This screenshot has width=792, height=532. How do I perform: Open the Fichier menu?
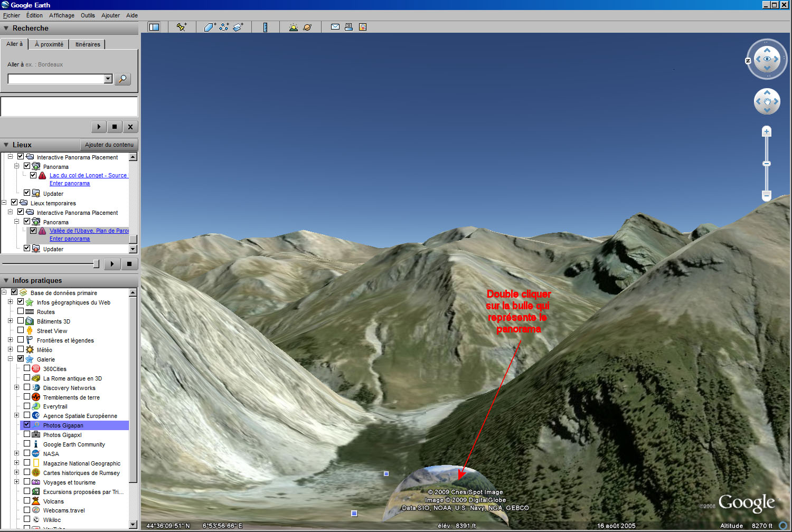click(12, 15)
